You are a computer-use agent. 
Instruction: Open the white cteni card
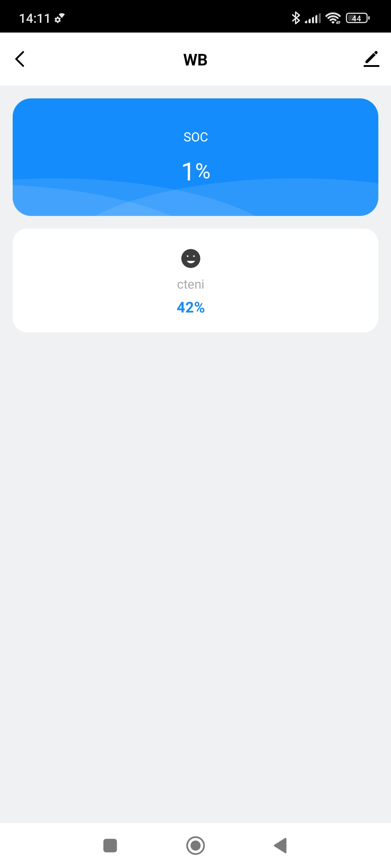195,280
